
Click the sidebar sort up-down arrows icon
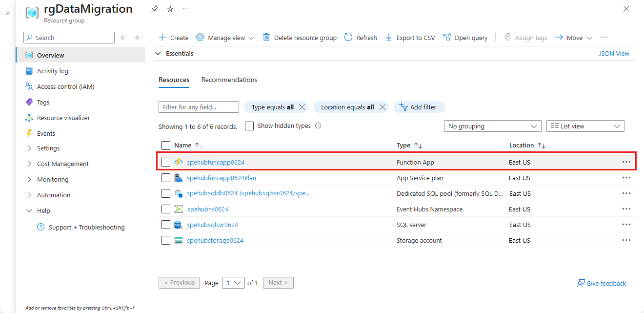point(122,38)
